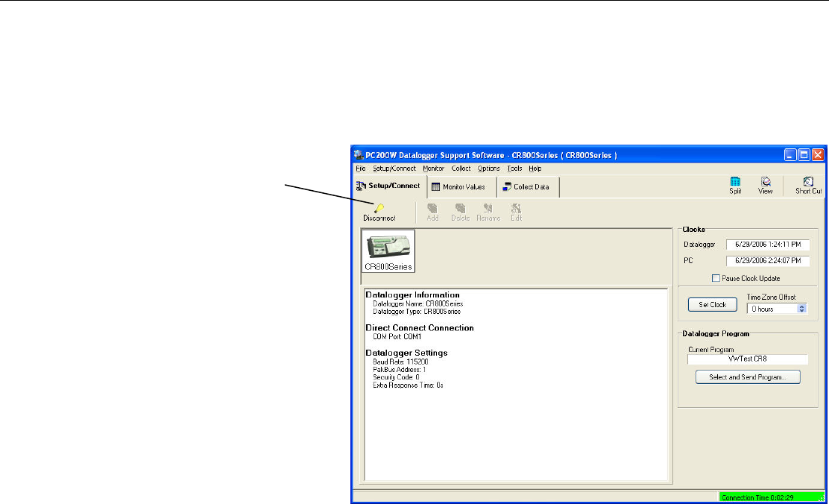Click the Datalogger clock time field
This screenshot has width=829, height=504.
(x=768, y=245)
